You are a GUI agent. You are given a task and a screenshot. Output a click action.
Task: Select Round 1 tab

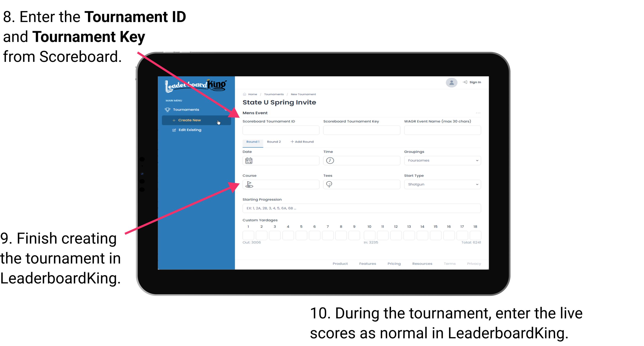click(252, 142)
